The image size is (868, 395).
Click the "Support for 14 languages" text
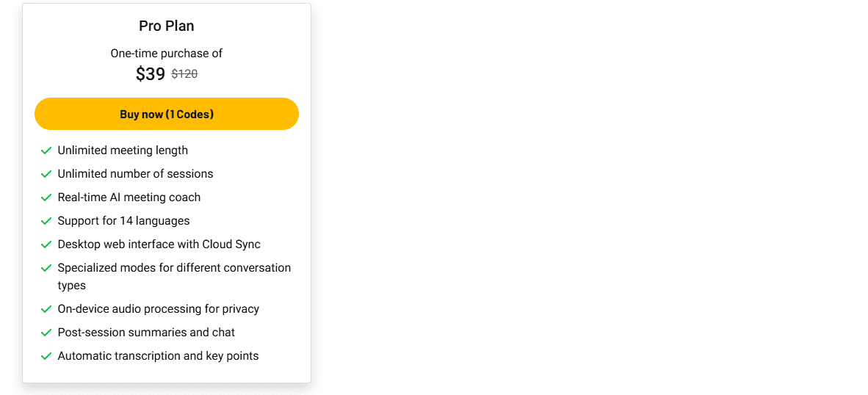pos(123,221)
